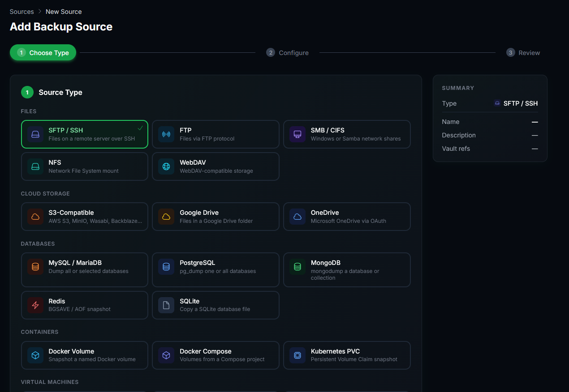
Task: Choose Google Drive source card title
Action: pyautogui.click(x=199, y=213)
